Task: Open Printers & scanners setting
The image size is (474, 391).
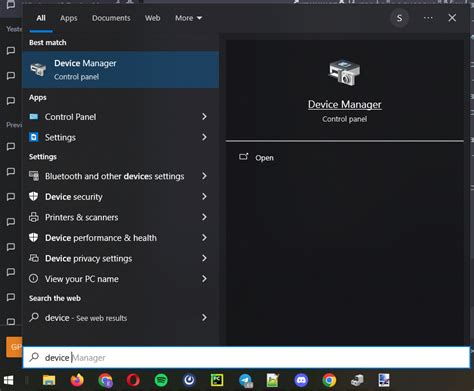Action: (121, 217)
